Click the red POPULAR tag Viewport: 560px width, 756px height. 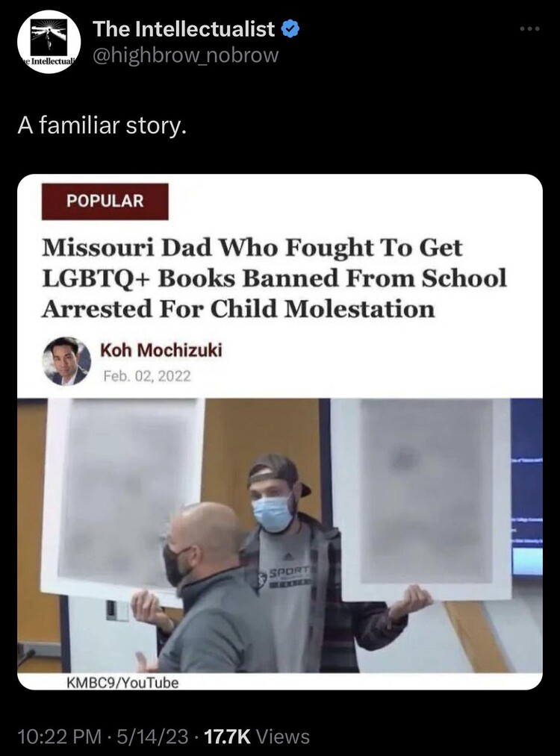point(105,201)
